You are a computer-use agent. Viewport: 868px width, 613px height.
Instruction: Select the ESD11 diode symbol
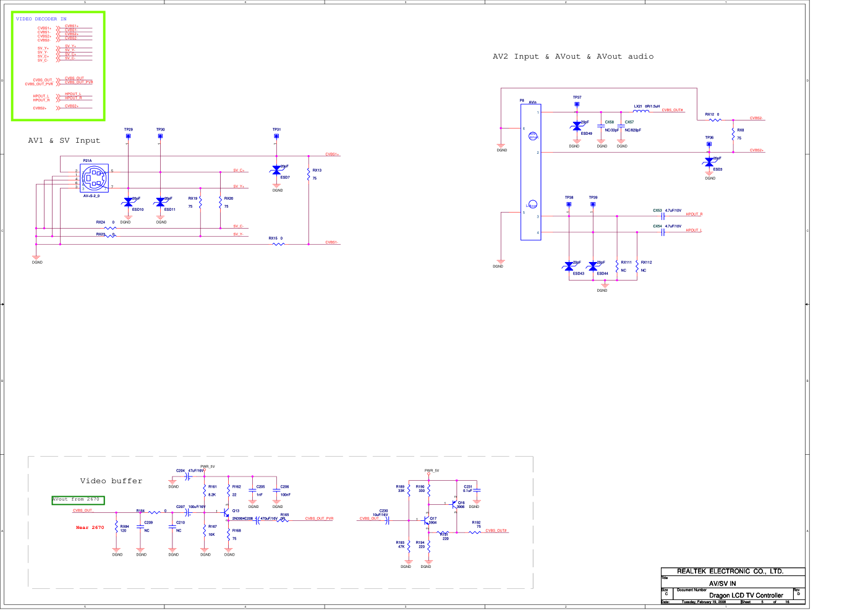[x=161, y=202]
